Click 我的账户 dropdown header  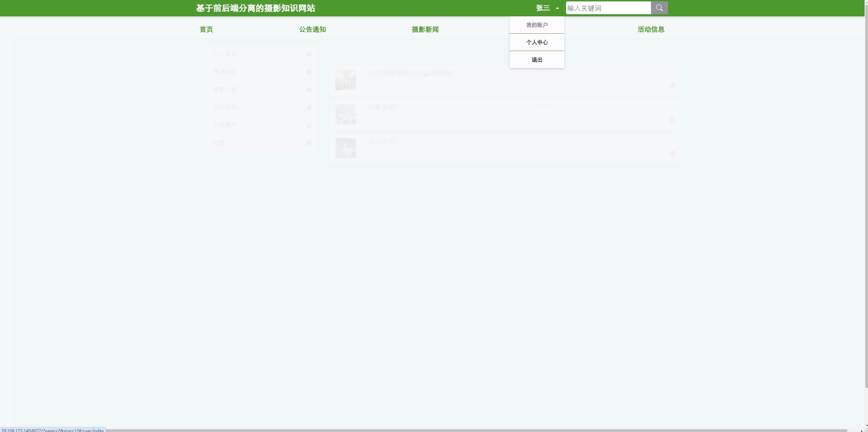click(537, 25)
